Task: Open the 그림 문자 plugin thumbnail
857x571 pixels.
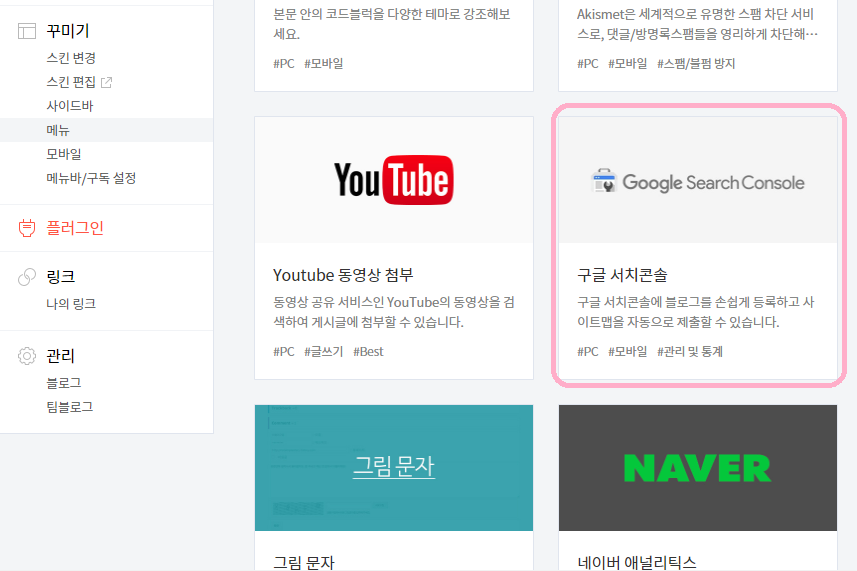Action: click(394, 468)
